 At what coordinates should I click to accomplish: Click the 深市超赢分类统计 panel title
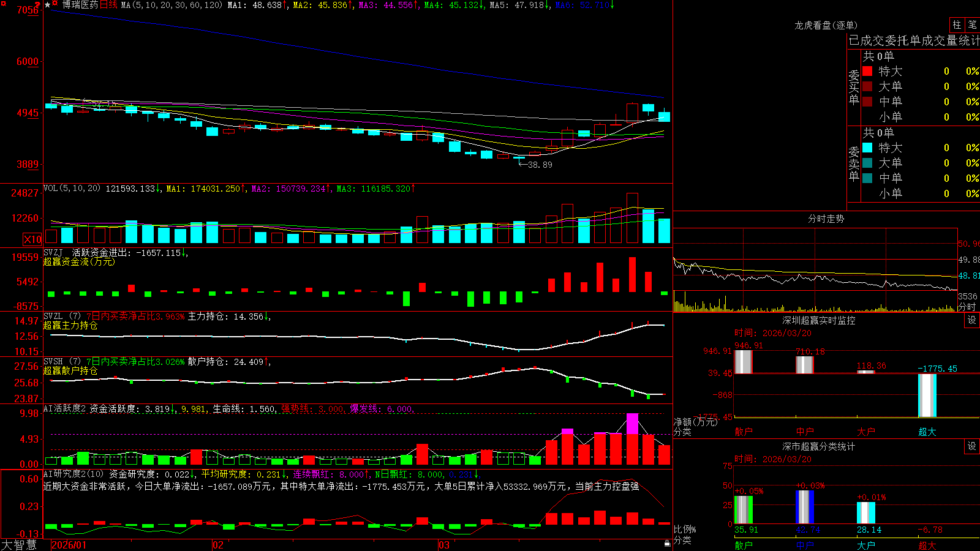(818, 446)
